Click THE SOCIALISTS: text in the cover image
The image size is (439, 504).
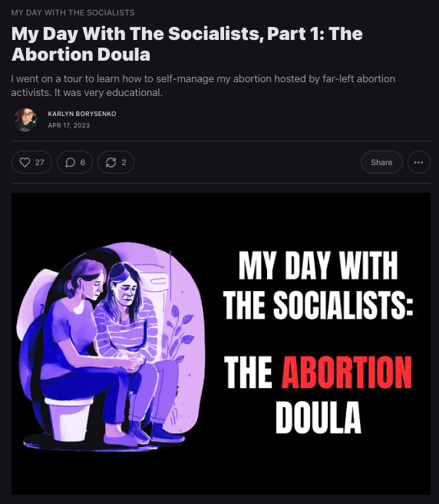[x=319, y=305]
